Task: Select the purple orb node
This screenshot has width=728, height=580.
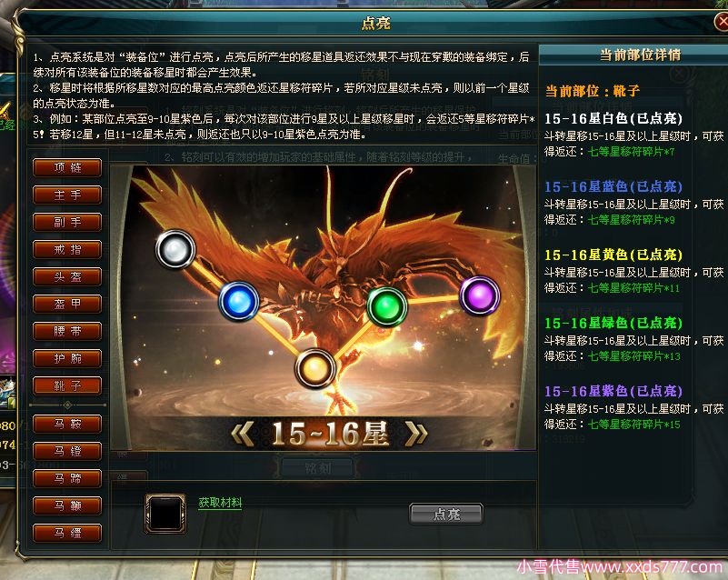Action: click(x=480, y=295)
